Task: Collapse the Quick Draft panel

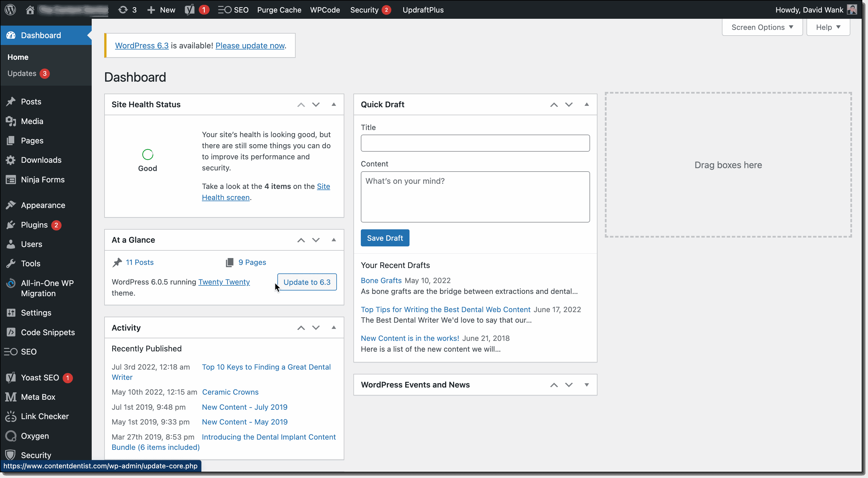Action: click(587, 104)
